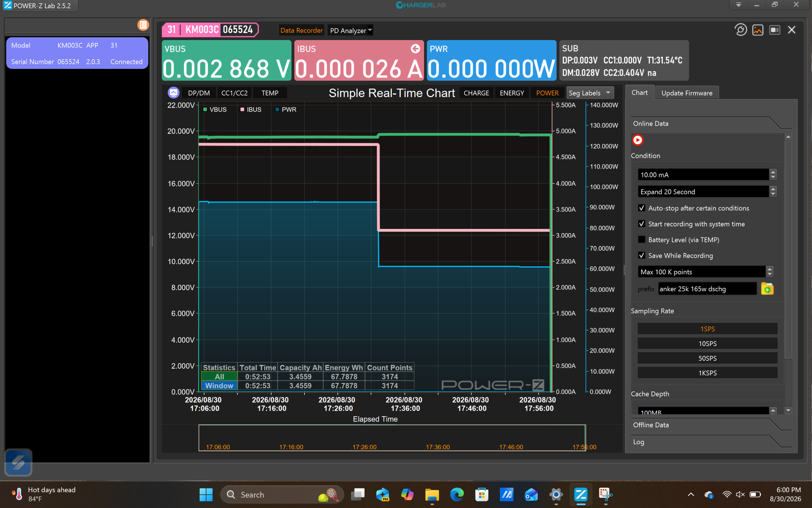Toggle Auto-stop after certain conditions checkbox
The height and width of the screenshot is (508, 812).
642,208
